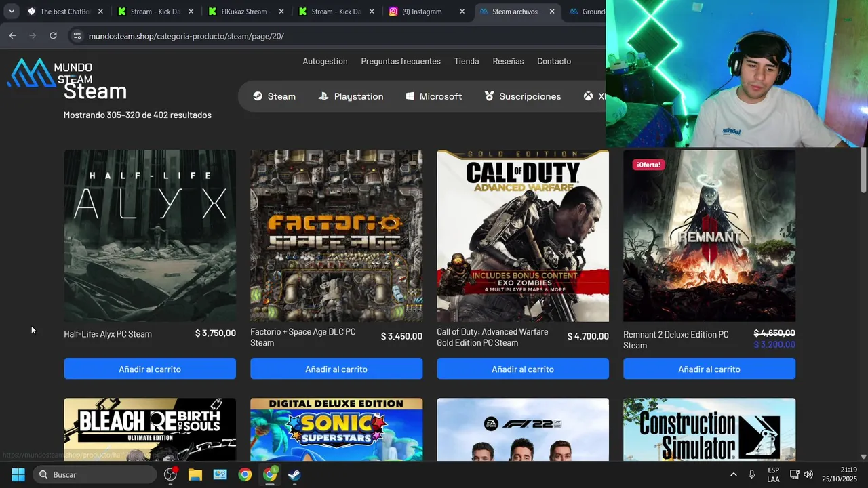
Task: Close the ElKukaz Stream tab
Action: click(281, 12)
